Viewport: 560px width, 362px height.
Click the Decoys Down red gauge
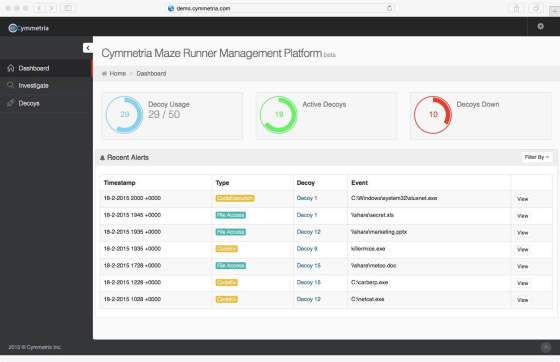[433, 115]
